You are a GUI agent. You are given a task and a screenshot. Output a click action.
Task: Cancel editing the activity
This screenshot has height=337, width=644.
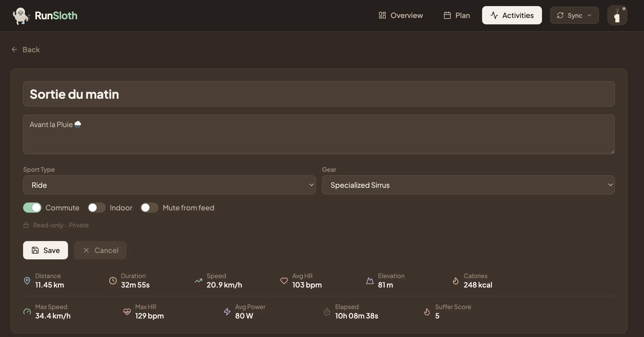pyautogui.click(x=100, y=250)
